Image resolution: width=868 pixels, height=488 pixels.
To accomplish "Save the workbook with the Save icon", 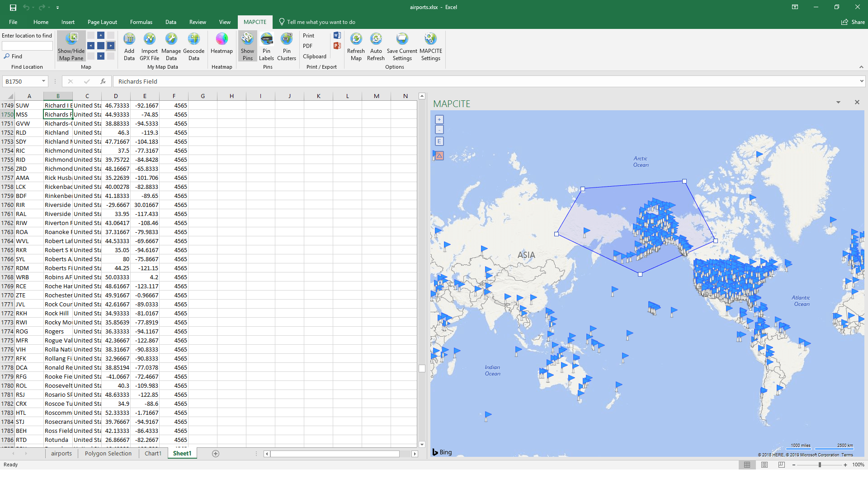I will coord(13,7).
